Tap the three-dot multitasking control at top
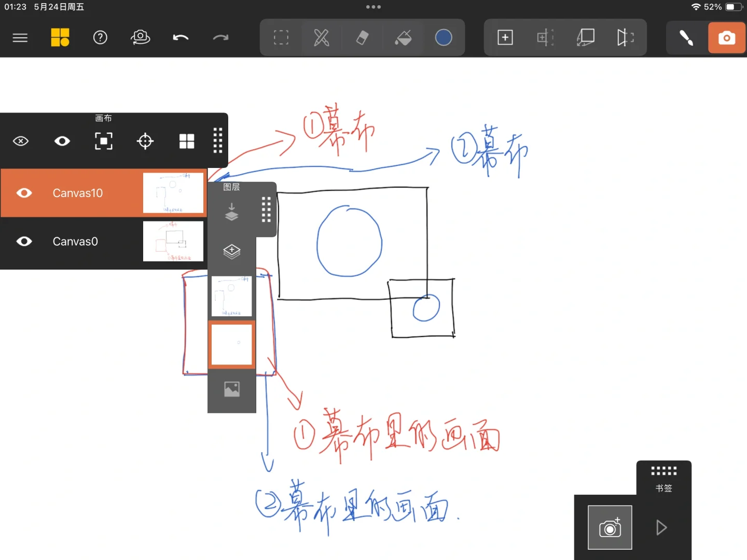Screen dimensions: 747x560 pos(374,7)
